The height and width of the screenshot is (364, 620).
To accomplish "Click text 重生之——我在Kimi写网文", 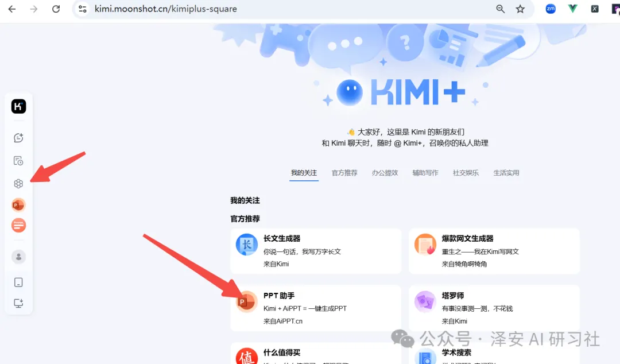I will point(480,251).
